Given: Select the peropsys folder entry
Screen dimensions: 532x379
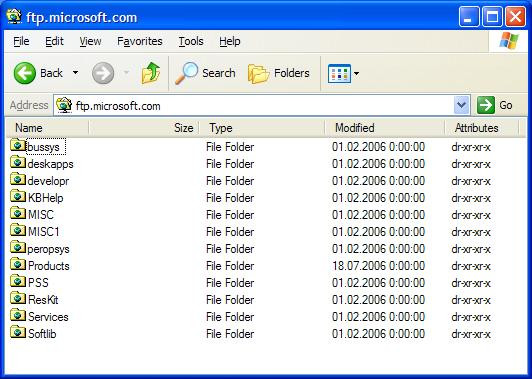Looking at the screenshot, I should (x=40, y=249).
